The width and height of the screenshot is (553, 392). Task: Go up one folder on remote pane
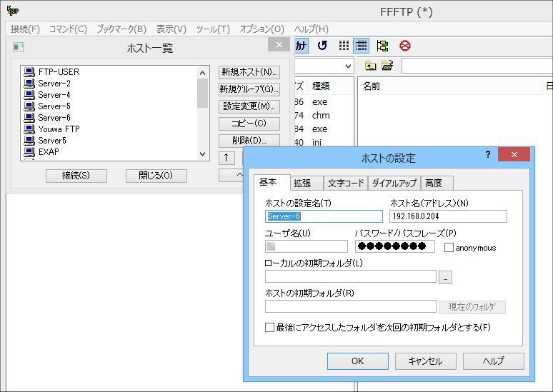[370, 66]
